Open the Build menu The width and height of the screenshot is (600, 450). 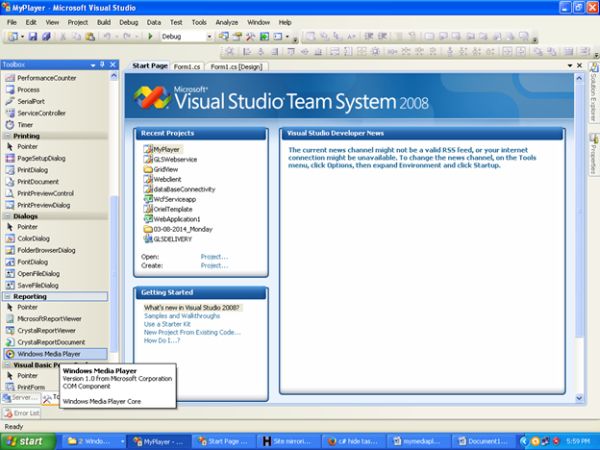[x=104, y=23]
